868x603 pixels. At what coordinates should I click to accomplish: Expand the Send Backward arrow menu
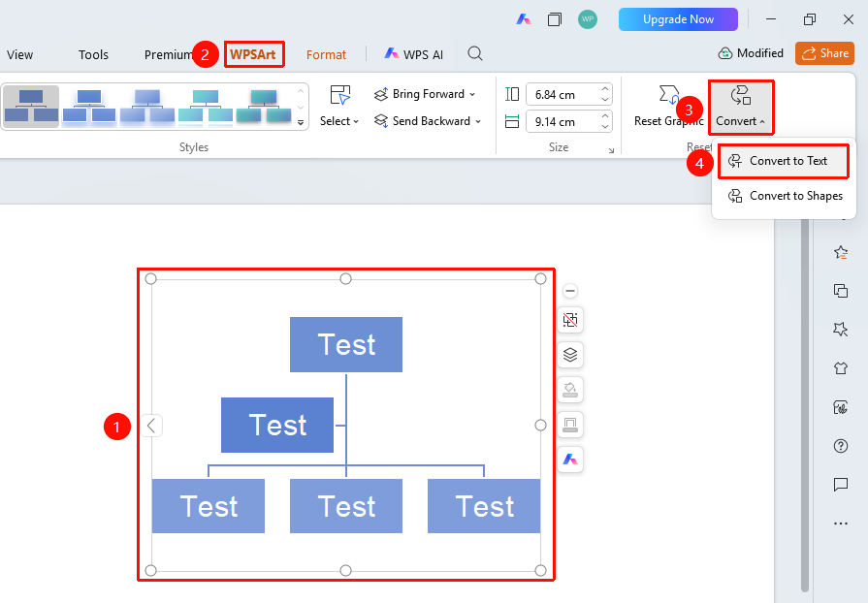(x=478, y=121)
